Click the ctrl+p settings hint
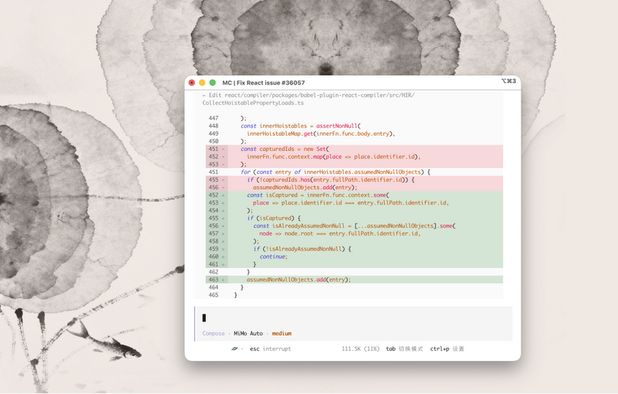Viewport: 618px width, 394px height. [447, 349]
